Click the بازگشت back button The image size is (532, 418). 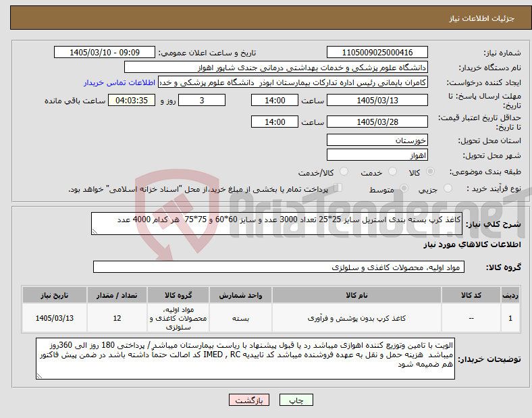249,400
